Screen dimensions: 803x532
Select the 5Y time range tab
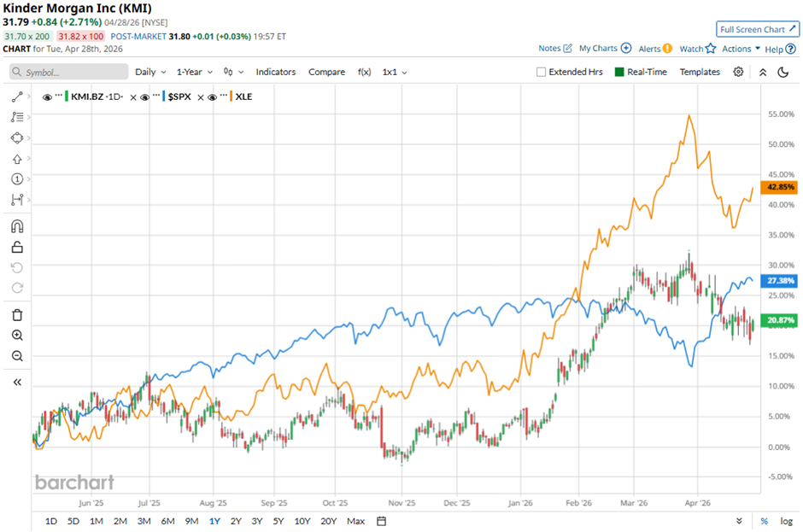[278, 521]
